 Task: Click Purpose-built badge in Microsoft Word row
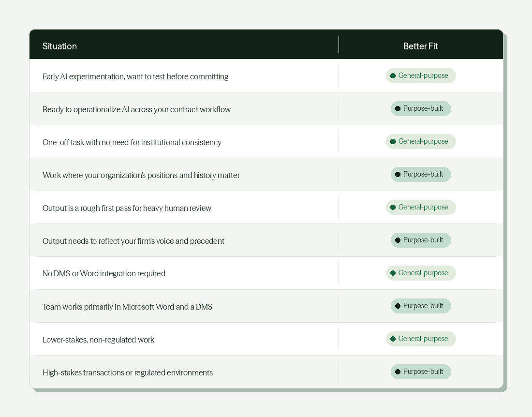[421, 306]
